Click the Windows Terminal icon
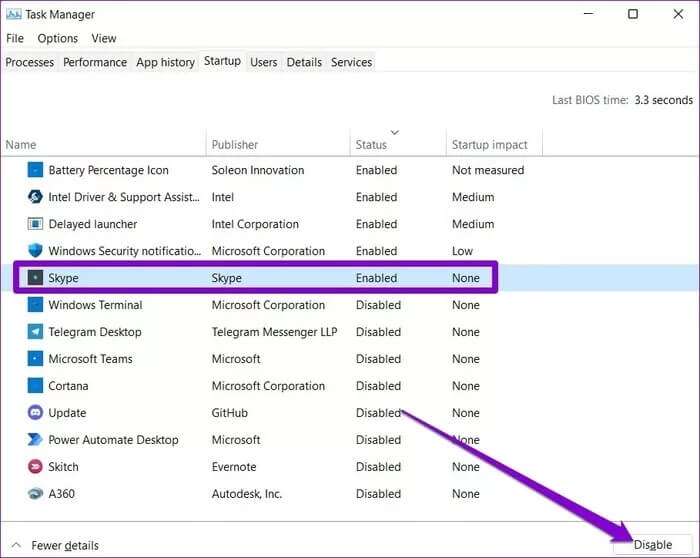700x558 pixels. [x=35, y=305]
